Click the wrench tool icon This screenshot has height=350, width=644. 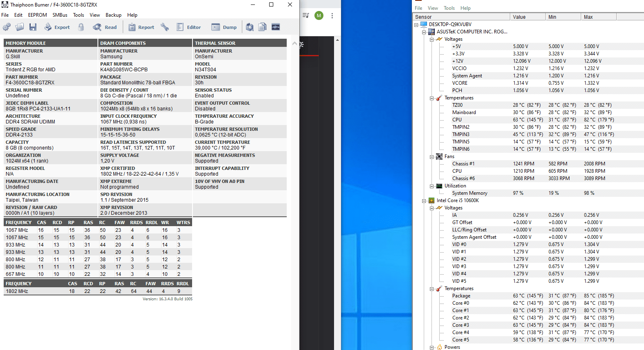click(165, 27)
